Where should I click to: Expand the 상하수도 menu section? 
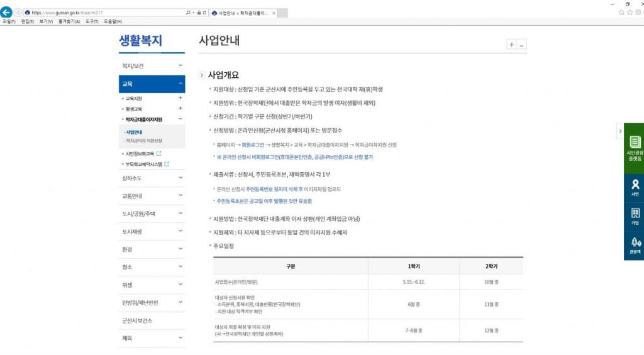coord(180,178)
